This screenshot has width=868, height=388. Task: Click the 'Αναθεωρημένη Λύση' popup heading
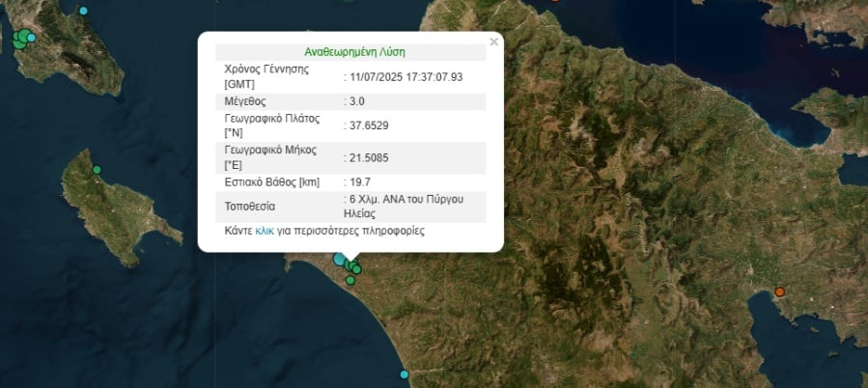[355, 52]
